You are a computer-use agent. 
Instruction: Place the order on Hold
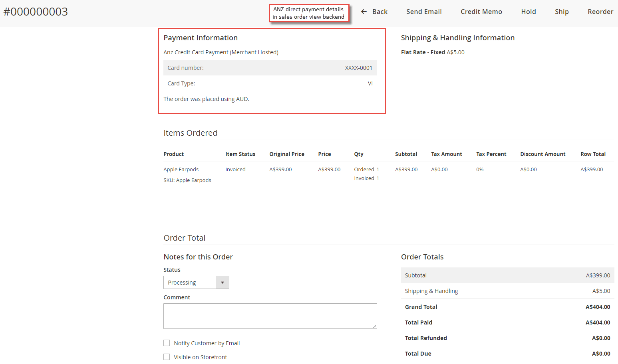tap(528, 12)
